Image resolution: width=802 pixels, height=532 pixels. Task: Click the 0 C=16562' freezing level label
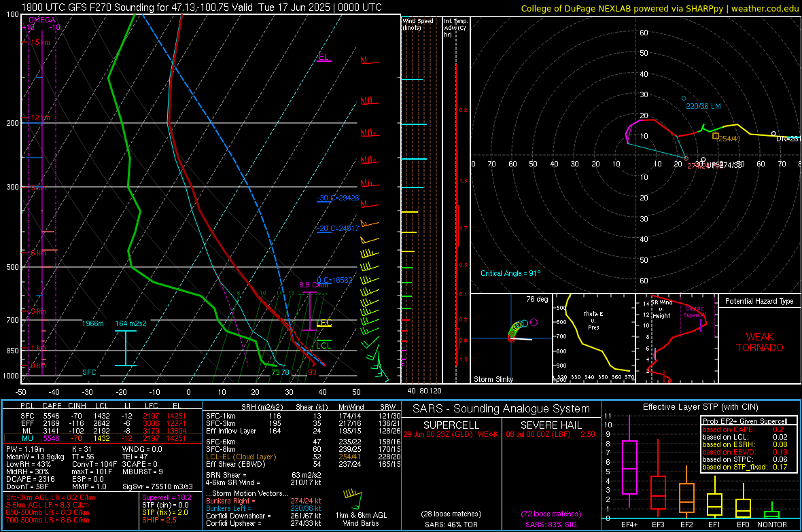[335, 280]
